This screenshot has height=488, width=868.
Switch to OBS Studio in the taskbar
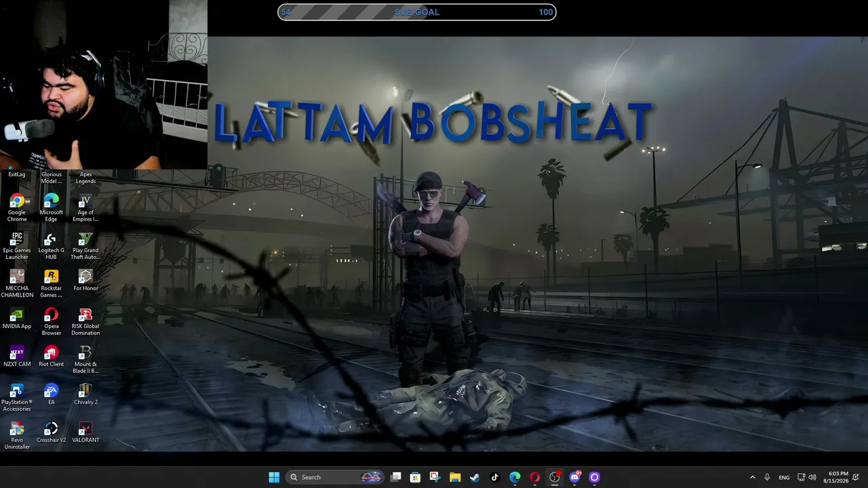pyautogui.click(x=555, y=477)
